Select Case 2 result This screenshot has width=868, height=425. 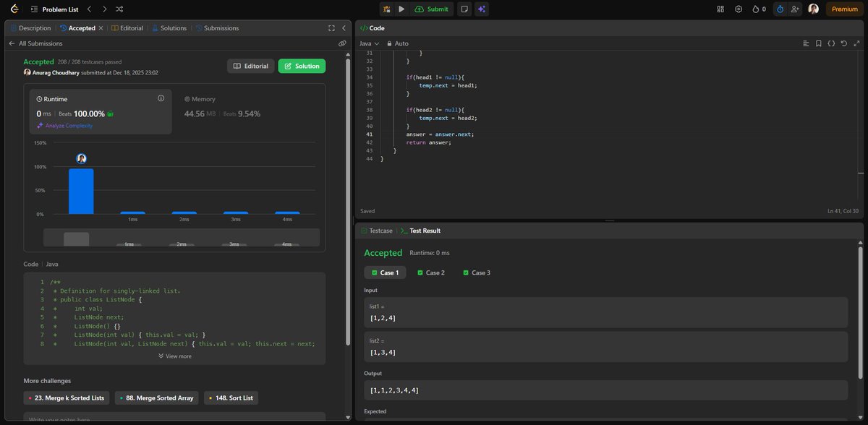[x=430, y=272]
